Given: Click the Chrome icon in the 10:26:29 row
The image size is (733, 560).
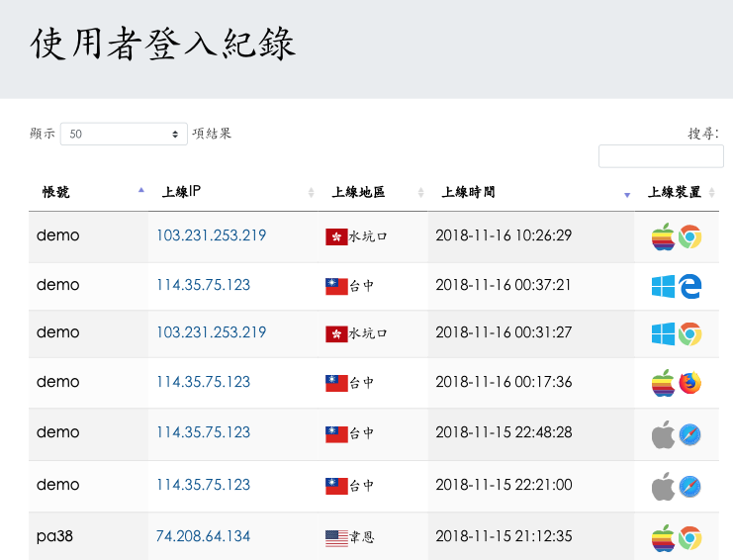Looking at the screenshot, I should 690,237.
